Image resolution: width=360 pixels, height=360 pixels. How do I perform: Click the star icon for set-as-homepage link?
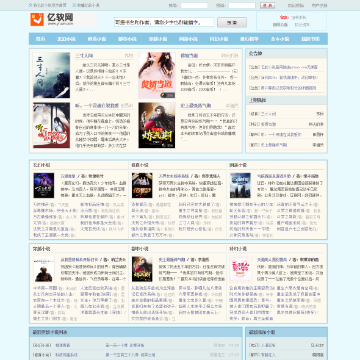[x=30, y=5]
